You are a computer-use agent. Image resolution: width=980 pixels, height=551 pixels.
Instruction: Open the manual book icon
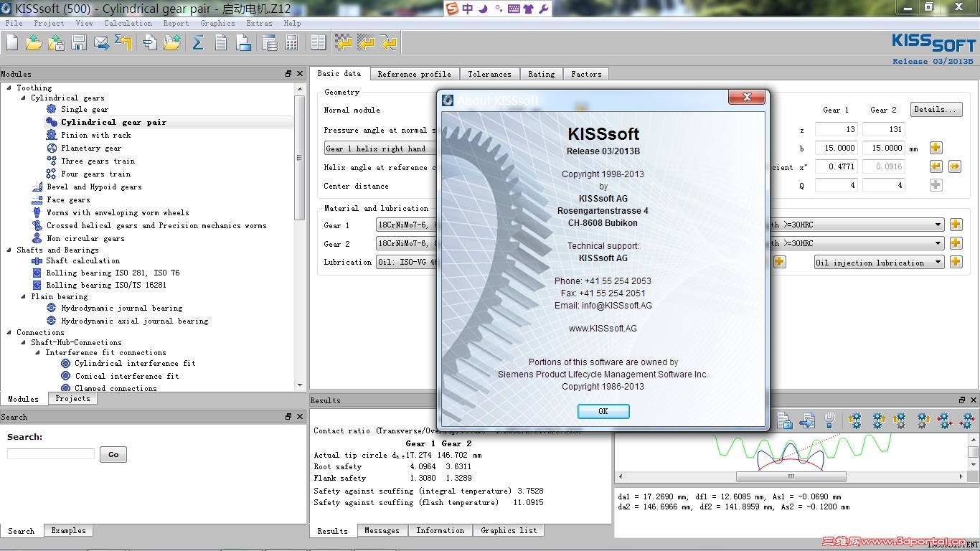coord(319,43)
